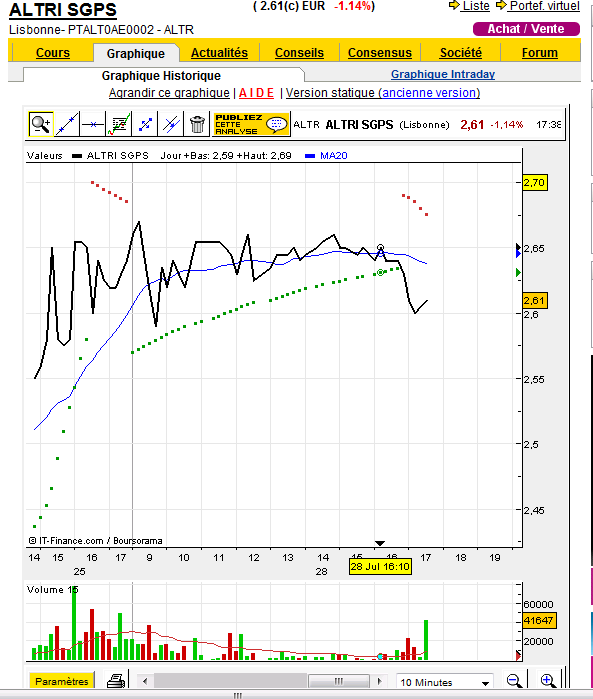Click the horizontal splitter handle at bottom
Viewport: 593px width, 699px height.
(237, 695)
